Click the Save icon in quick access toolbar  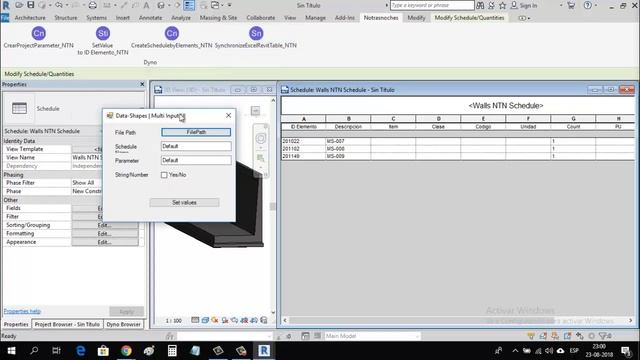click(x=31, y=5)
